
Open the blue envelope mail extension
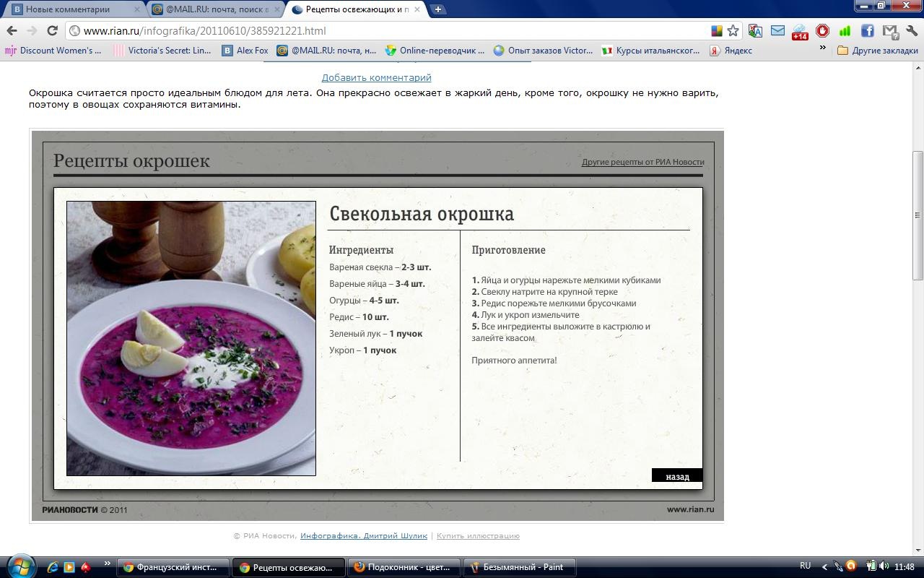pyautogui.click(x=777, y=31)
